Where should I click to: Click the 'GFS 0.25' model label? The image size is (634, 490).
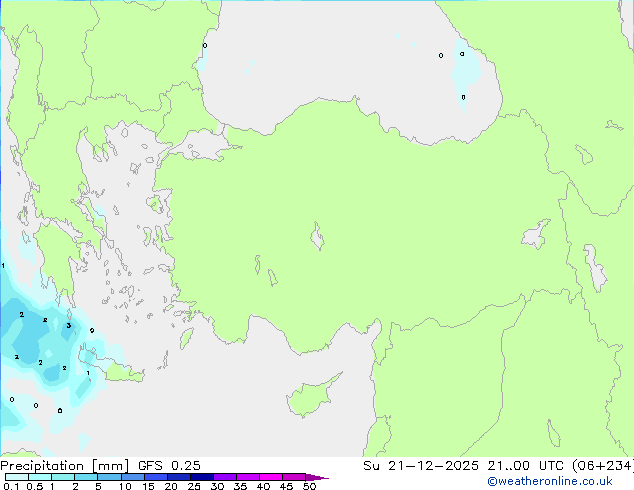(169, 466)
